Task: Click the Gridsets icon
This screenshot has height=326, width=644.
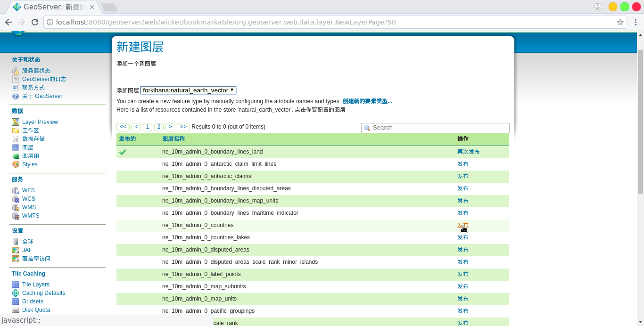Action: 16,302
